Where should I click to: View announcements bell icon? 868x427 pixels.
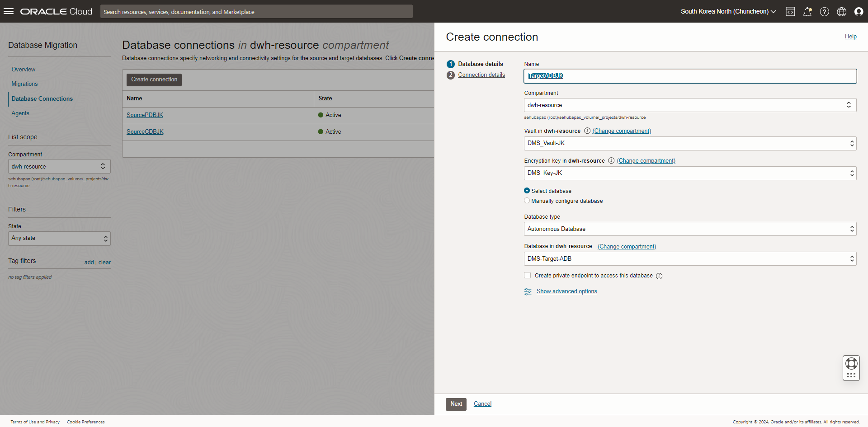pyautogui.click(x=807, y=12)
